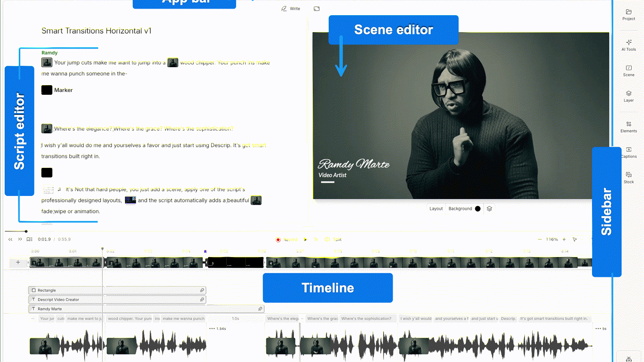Select scene 4 in the timeline filmstrip
This screenshot has height=362, width=644.
(x=421, y=263)
